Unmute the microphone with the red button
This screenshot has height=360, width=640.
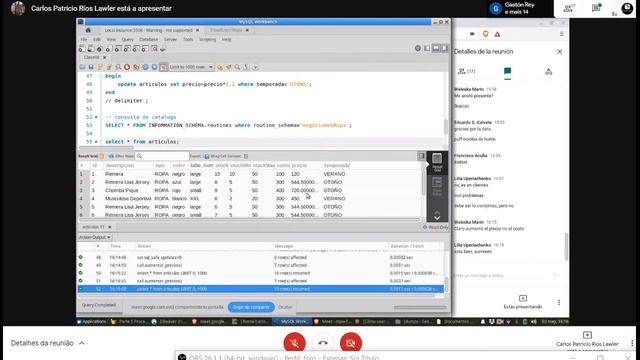click(294, 343)
